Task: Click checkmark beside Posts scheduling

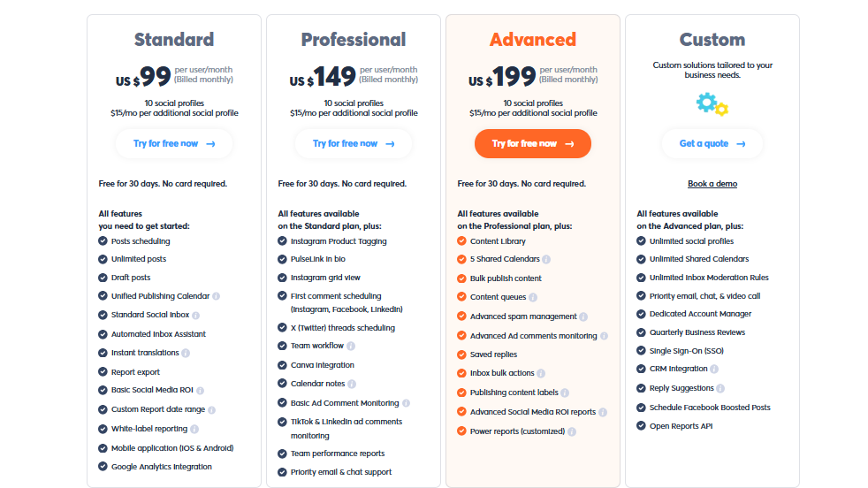Action: coord(103,241)
